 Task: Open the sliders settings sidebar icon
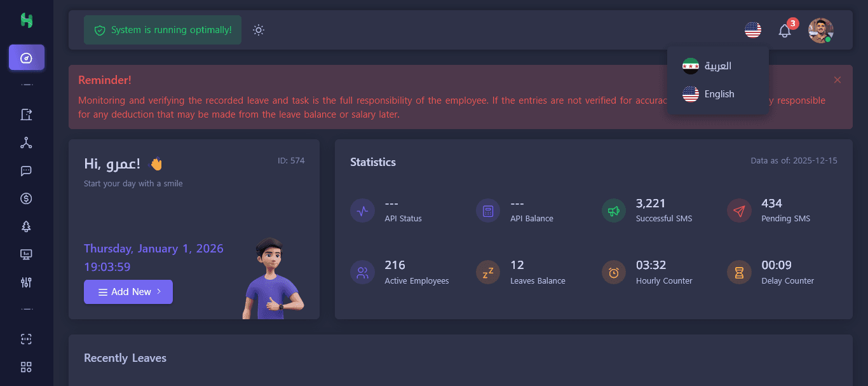26,282
